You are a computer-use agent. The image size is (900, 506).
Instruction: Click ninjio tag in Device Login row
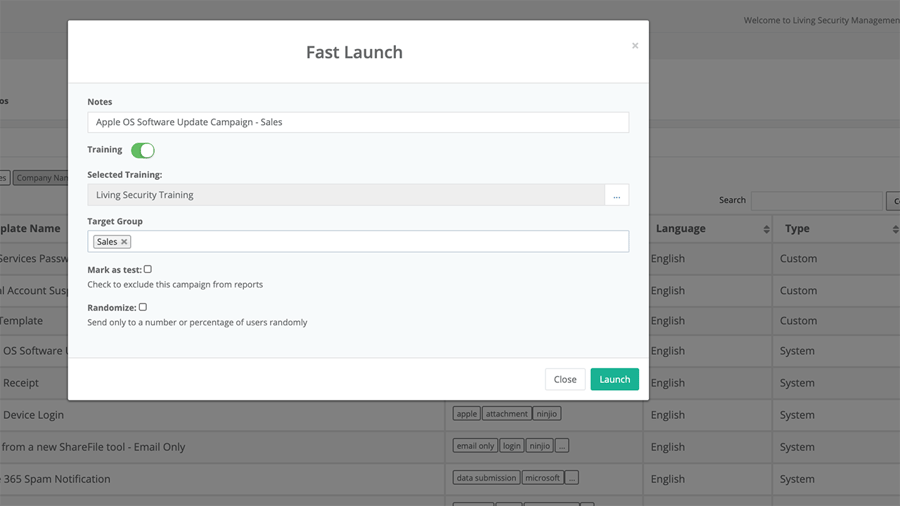tap(546, 414)
